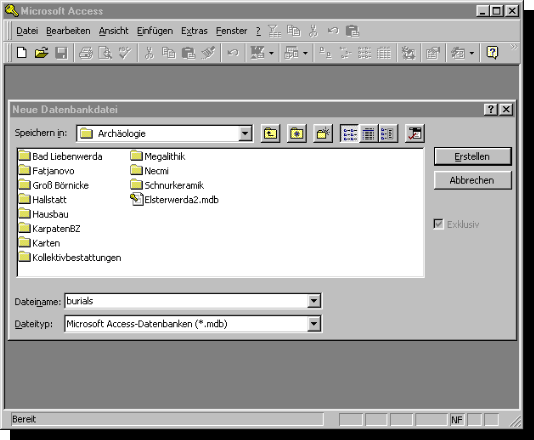534x440 pixels.
Task: Click the Erstellen button
Action: [473, 157]
